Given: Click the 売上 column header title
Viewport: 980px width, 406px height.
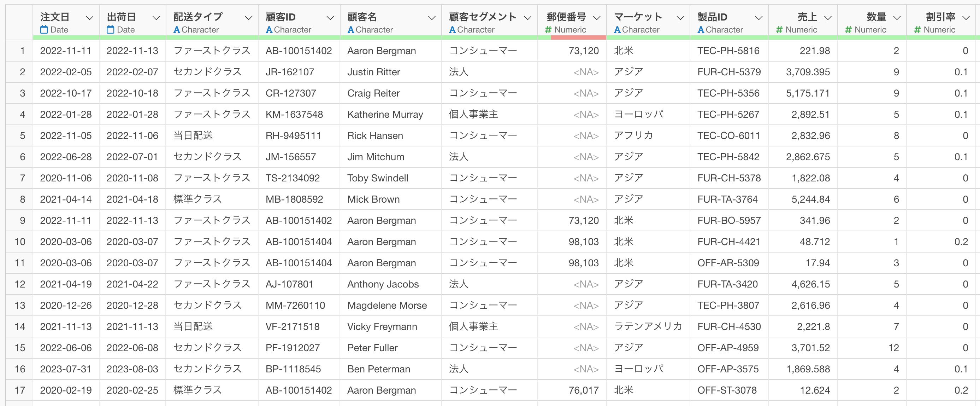Looking at the screenshot, I should [807, 17].
